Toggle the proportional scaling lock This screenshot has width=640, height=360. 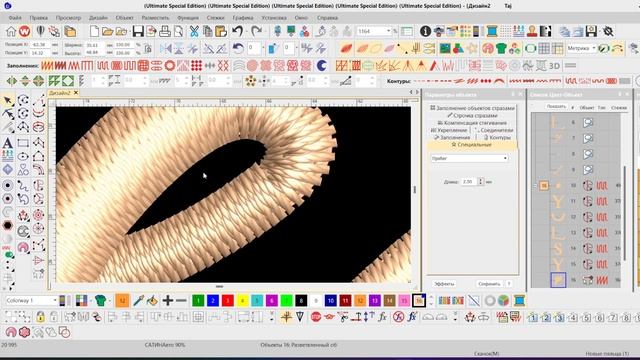click(x=148, y=49)
